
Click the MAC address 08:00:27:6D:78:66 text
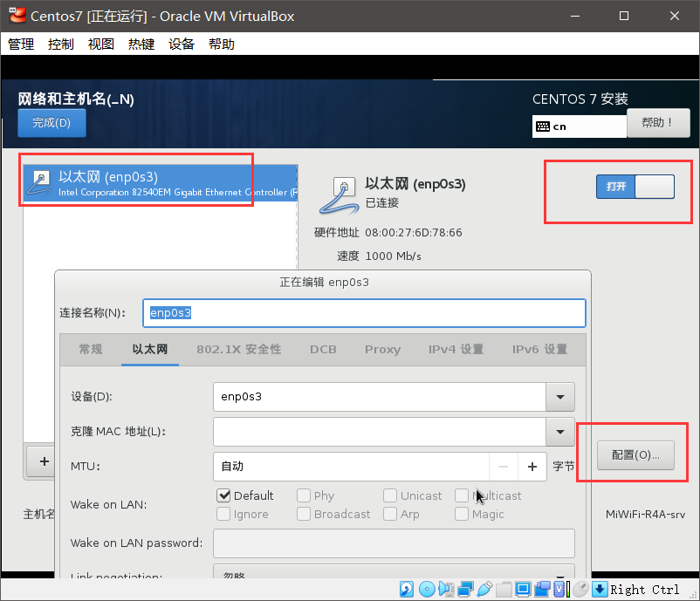point(414,232)
